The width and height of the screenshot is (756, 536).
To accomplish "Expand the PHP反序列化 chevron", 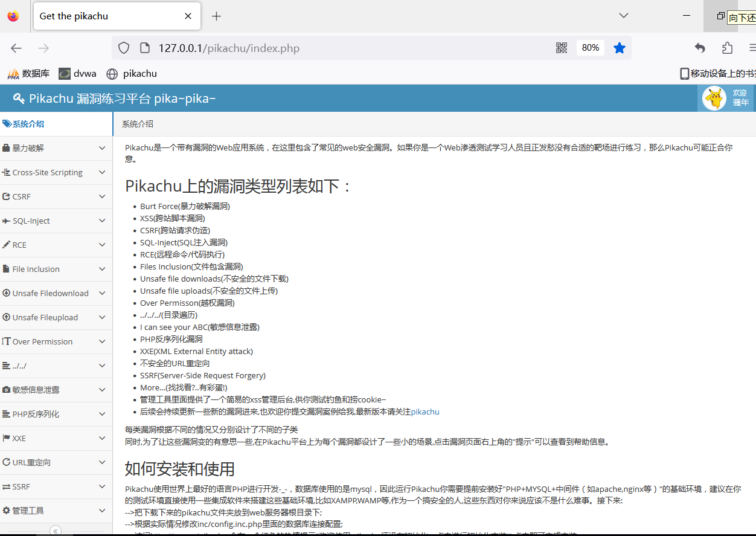I will click(x=102, y=414).
